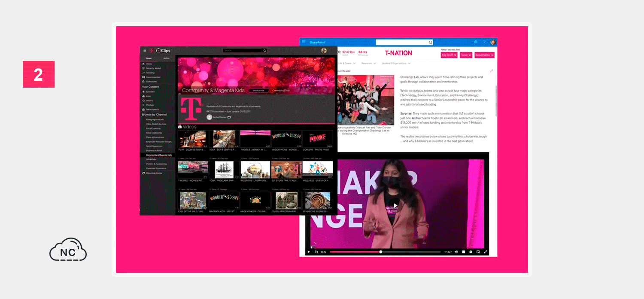644x299 pixels.
Task: Select Devices & Accessories channel
Action: pos(156,164)
